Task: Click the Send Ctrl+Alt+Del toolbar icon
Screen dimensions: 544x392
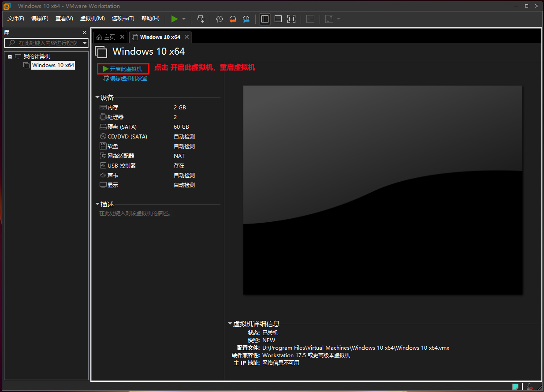Action: coord(201,19)
